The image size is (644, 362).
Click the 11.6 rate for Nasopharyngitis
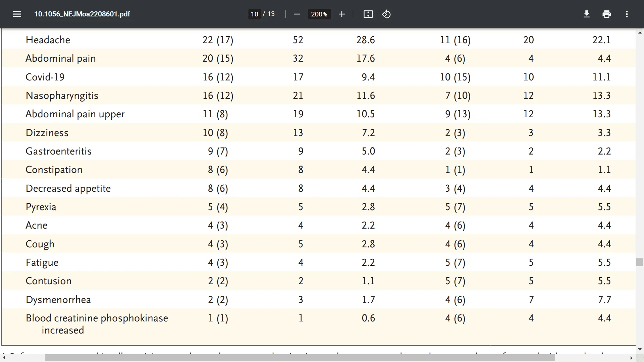pyautogui.click(x=366, y=96)
